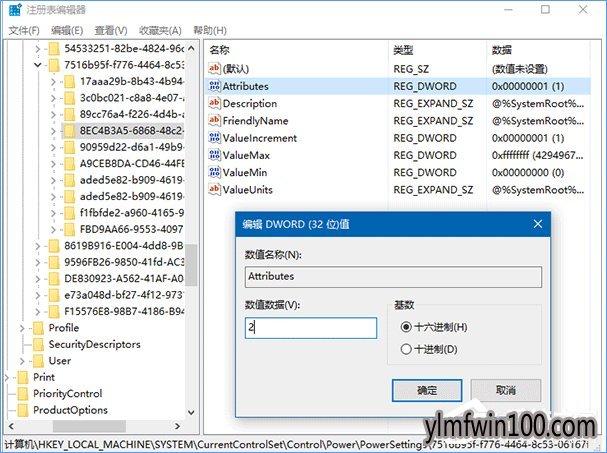Click folder icon of User key
The height and width of the screenshot is (453, 607).
(x=38, y=361)
